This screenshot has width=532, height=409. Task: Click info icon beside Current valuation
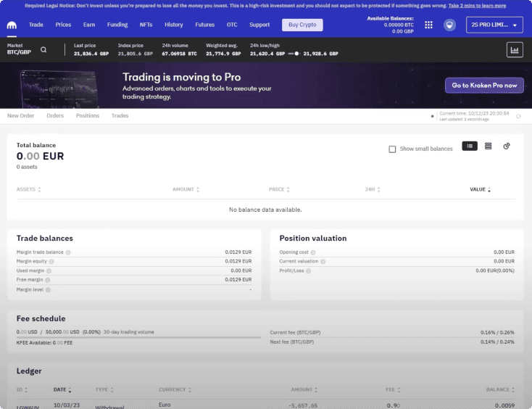(x=323, y=262)
